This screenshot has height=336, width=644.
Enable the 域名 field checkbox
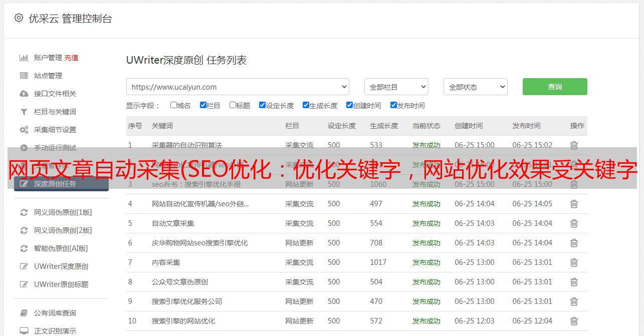[173, 105]
